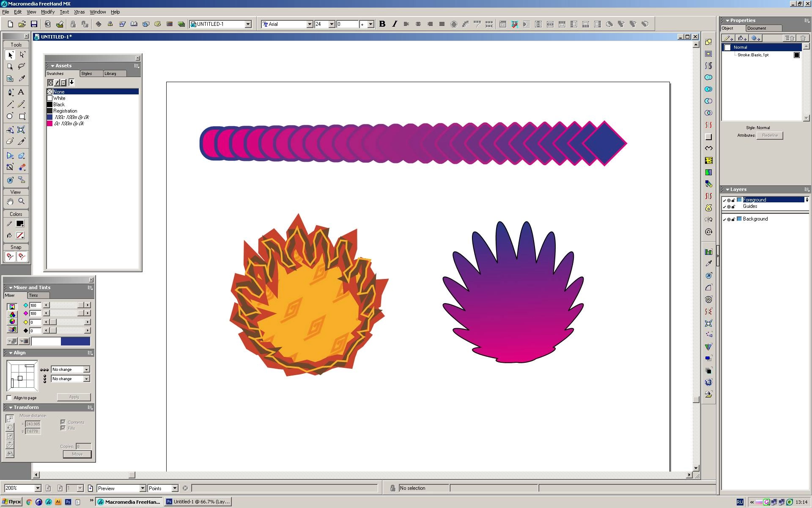Select the Pen tool

(10, 92)
